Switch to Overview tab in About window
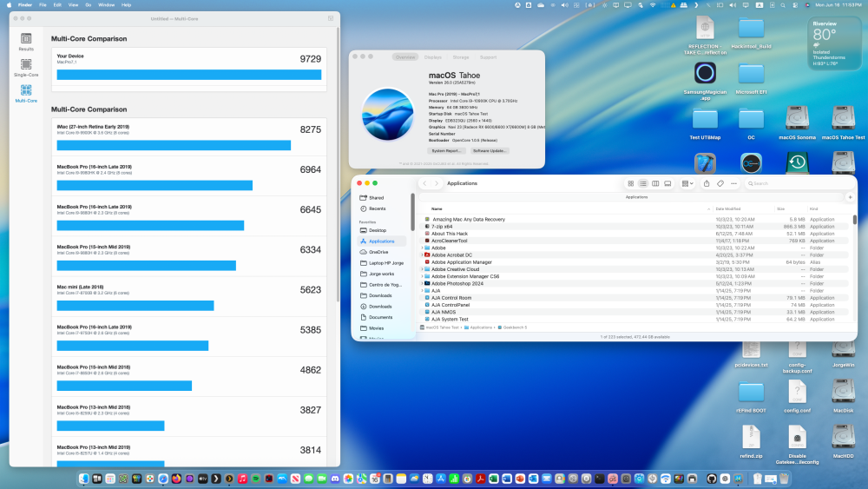The height and width of the screenshot is (489, 868). point(405,57)
